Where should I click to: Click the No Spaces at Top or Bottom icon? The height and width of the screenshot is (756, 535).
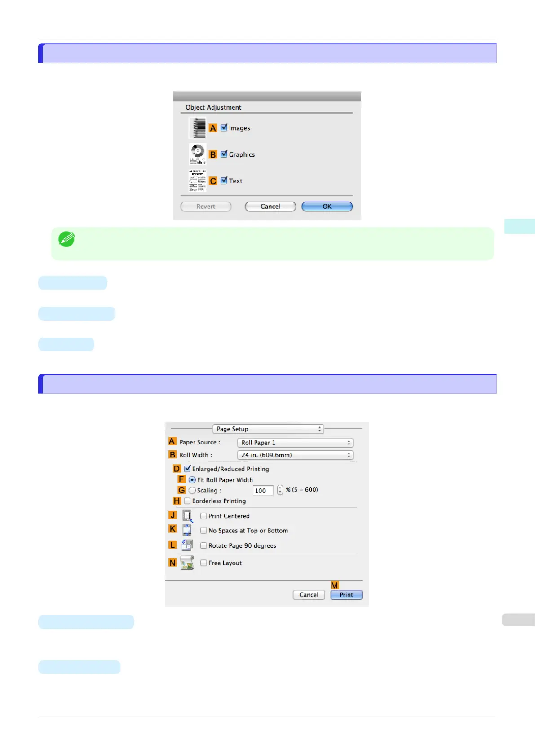pyautogui.click(x=187, y=530)
